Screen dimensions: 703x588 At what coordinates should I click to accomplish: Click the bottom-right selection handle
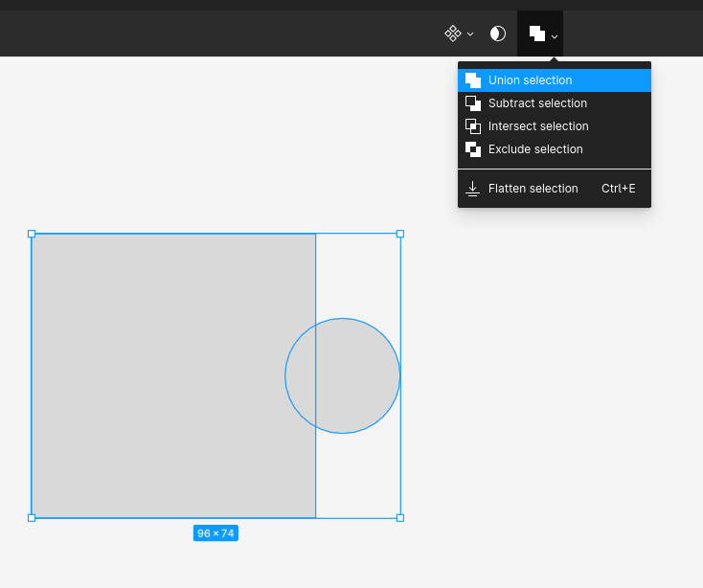[400, 518]
